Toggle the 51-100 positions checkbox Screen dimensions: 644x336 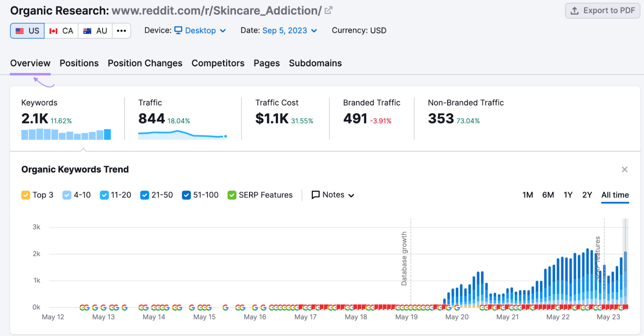(x=186, y=195)
